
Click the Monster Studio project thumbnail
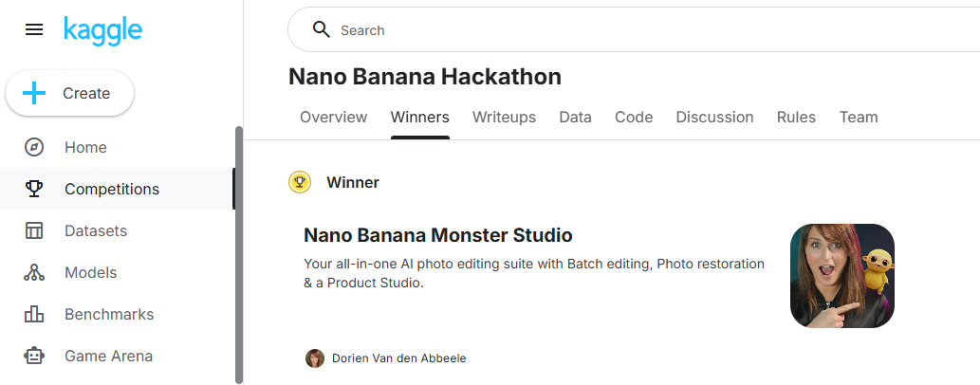tap(841, 276)
